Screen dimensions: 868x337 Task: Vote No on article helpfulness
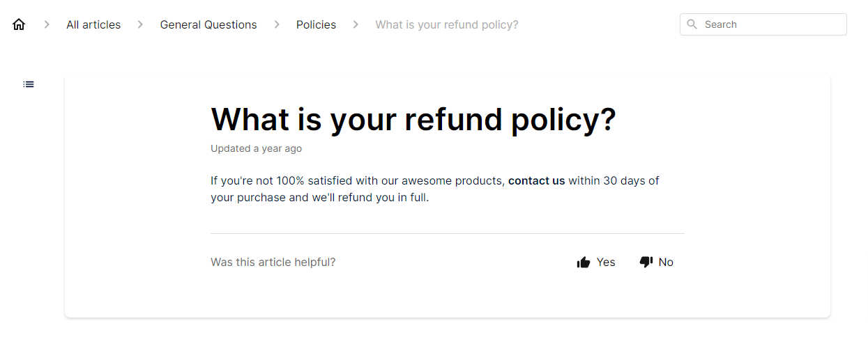coord(657,262)
